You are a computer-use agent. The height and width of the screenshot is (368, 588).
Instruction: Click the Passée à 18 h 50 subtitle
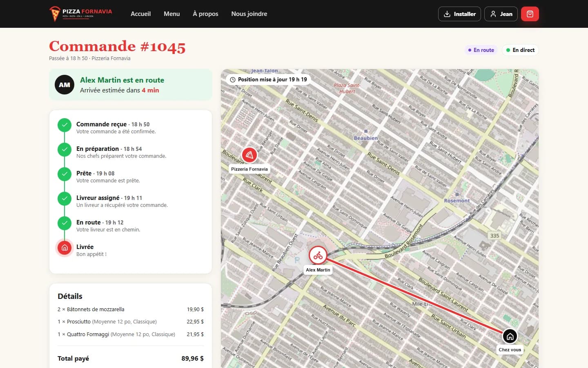pyautogui.click(x=90, y=58)
